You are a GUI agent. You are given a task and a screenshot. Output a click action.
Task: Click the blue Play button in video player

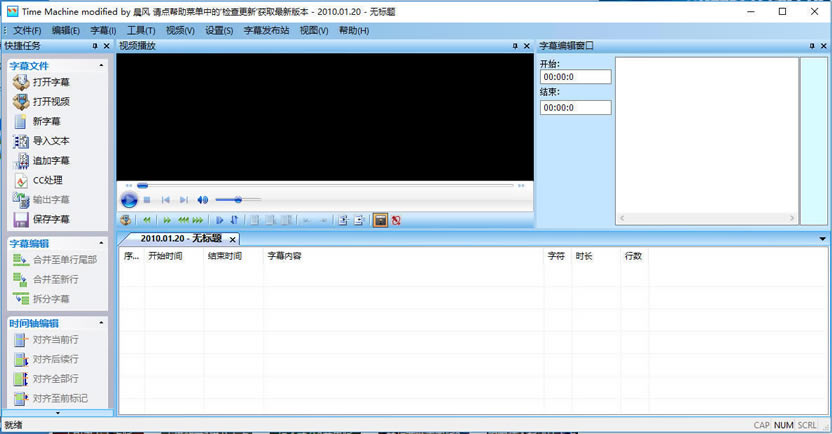pyautogui.click(x=129, y=200)
